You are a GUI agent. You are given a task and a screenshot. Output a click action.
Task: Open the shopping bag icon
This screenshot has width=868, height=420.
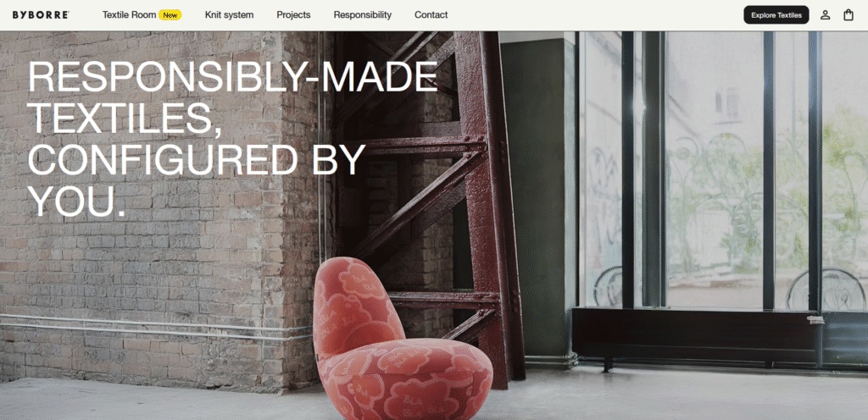[848, 15]
